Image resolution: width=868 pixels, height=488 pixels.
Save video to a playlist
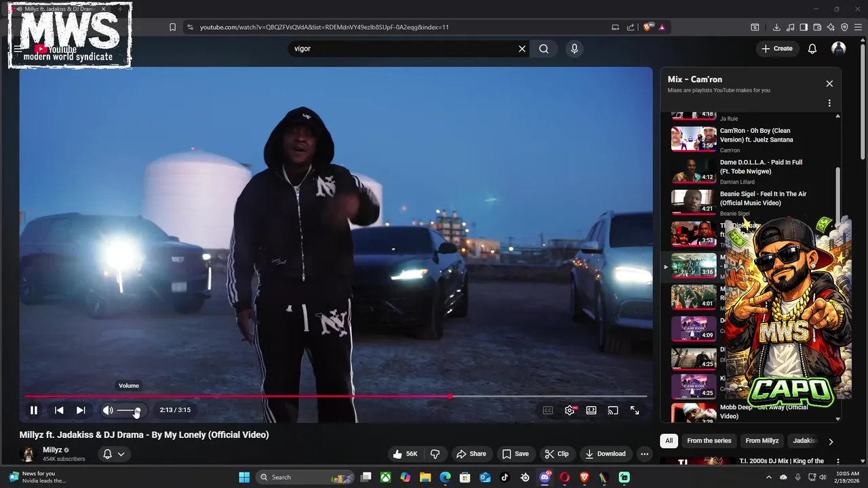[x=515, y=454]
